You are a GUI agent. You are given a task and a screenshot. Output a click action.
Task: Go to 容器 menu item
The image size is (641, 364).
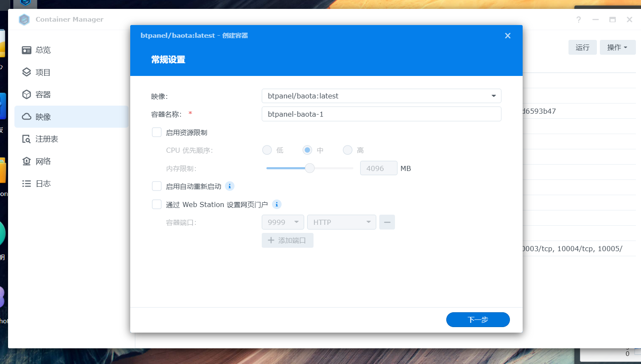(71, 94)
